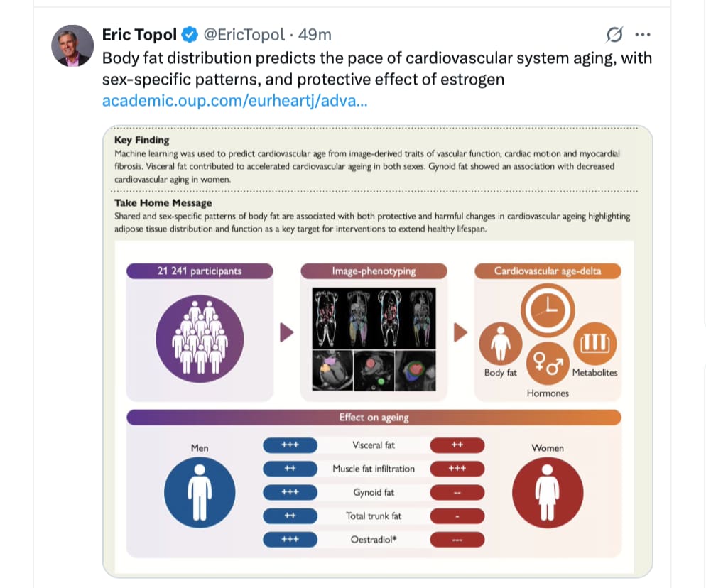Open the body MRI scans thumbnail
This screenshot has height=588, width=706.
click(374, 319)
